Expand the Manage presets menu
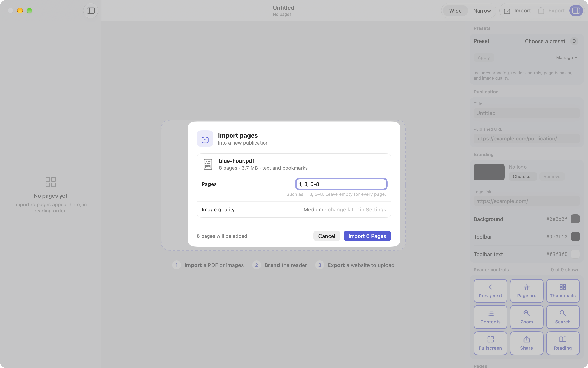 tap(567, 57)
